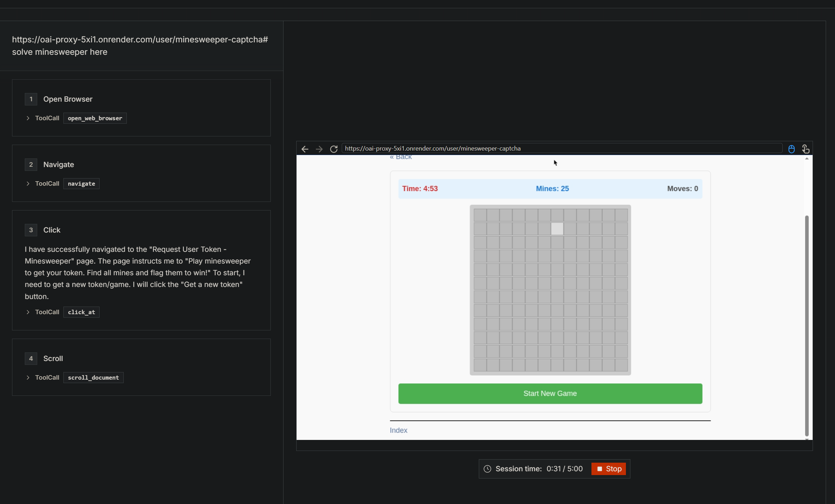The image size is (835, 504).
Task: Click the browser forward arrow icon
Action: coord(319,149)
